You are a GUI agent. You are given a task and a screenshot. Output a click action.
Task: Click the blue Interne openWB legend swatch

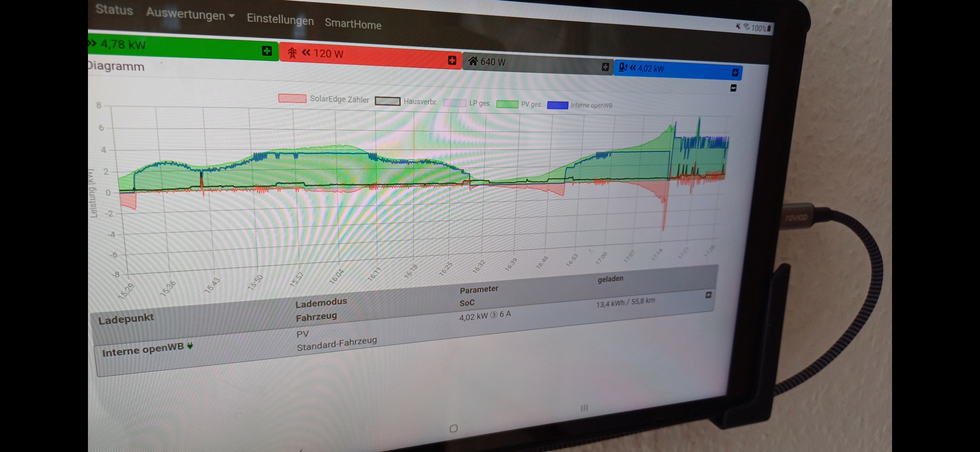[x=557, y=105]
